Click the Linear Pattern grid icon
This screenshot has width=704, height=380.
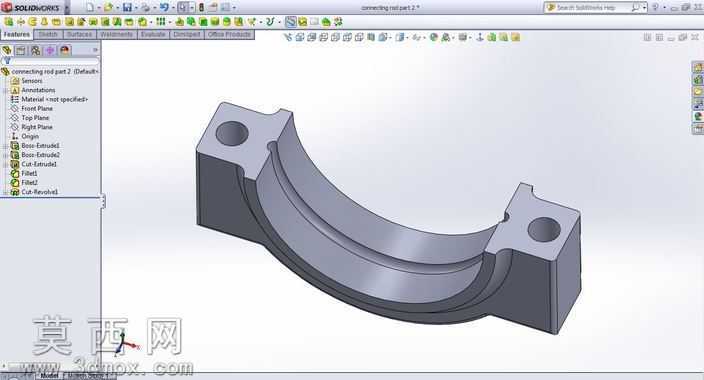[160, 21]
